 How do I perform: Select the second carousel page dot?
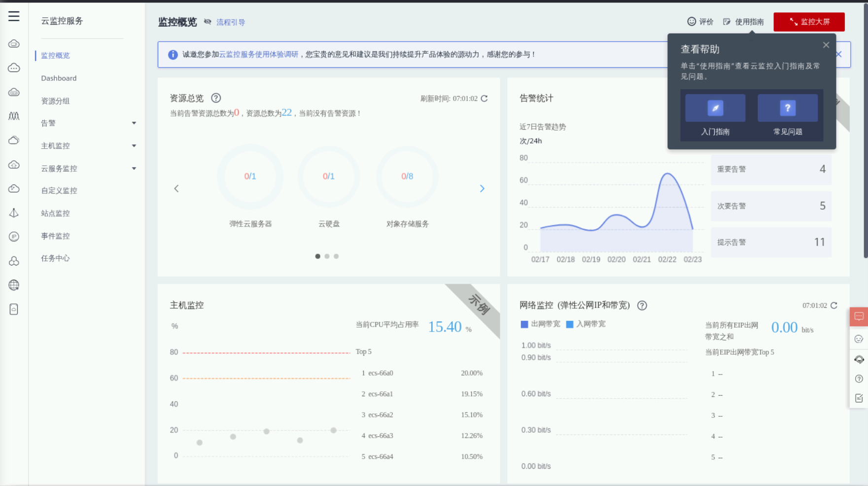click(327, 256)
